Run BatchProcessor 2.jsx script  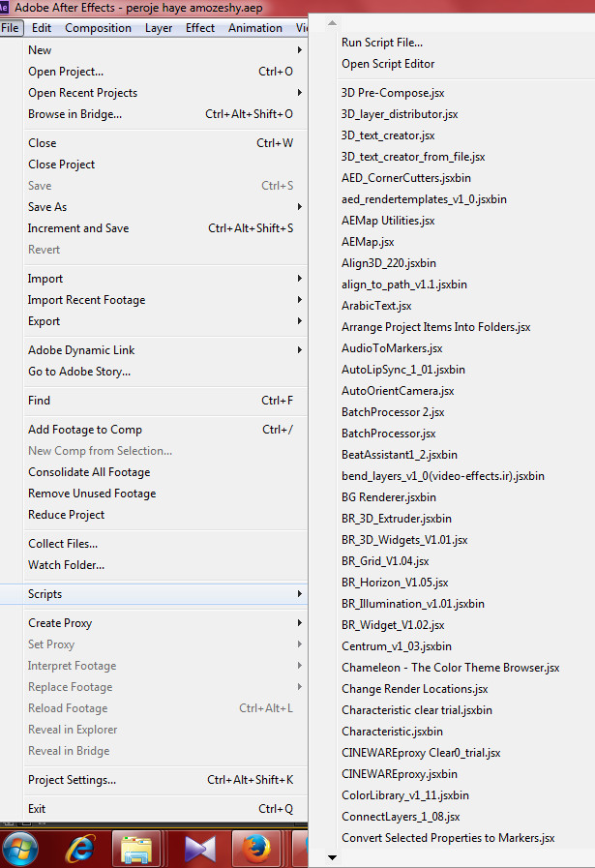point(393,412)
